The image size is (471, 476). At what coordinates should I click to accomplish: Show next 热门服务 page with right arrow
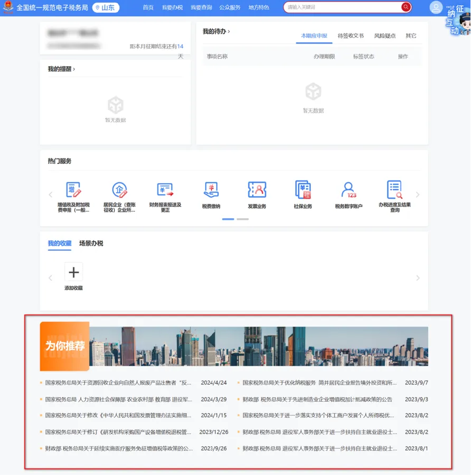[418, 195]
